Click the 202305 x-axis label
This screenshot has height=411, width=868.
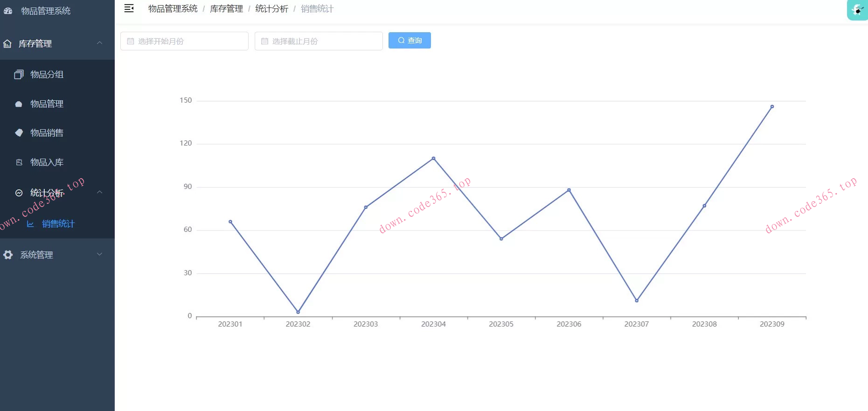point(501,324)
